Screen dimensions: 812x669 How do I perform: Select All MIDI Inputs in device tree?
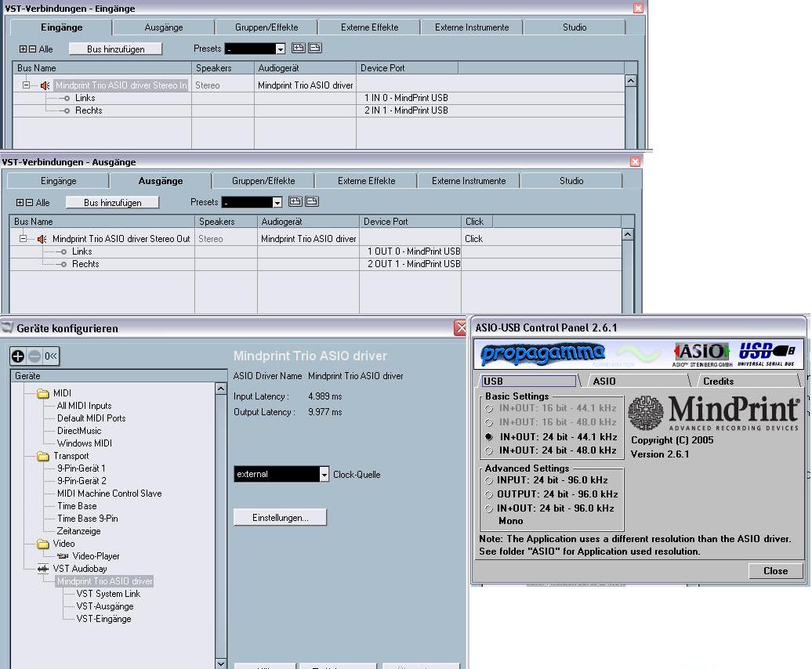click(x=85, y=406)
